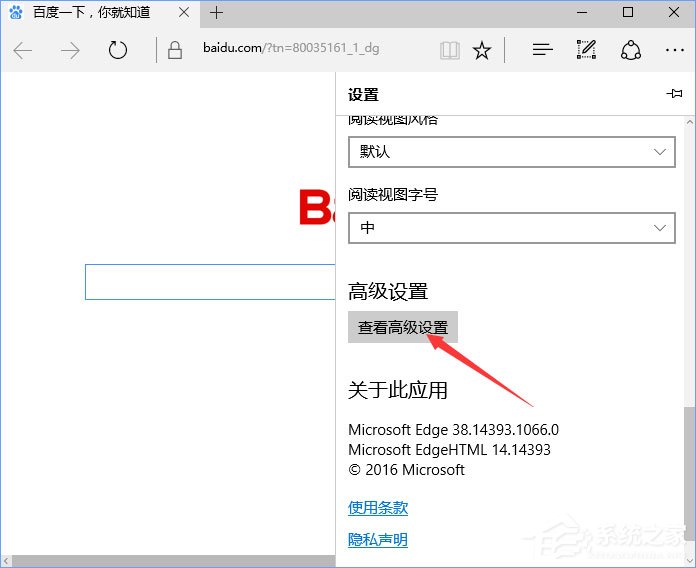Open a new tab with plus

[216, 13]
